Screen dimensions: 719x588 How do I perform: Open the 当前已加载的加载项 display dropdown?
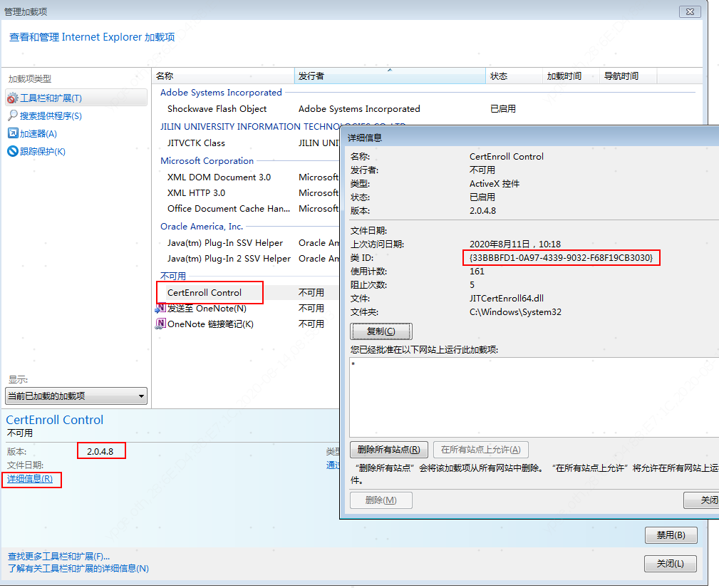coord(76,396)
